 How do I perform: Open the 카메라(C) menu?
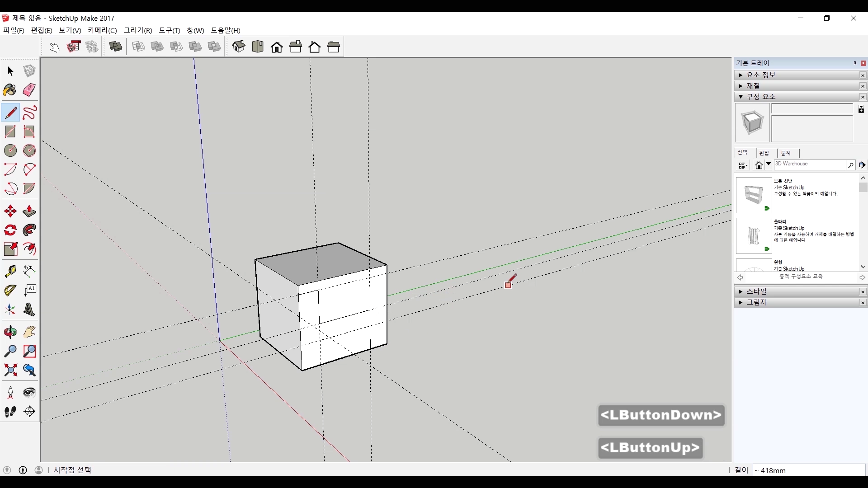pyautogui.click(x=102, y=30)
